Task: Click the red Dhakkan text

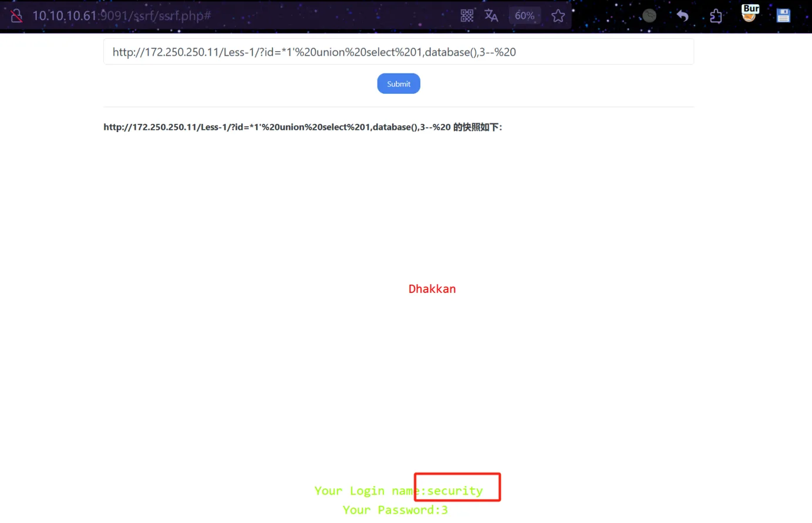Action: (432, 289)
